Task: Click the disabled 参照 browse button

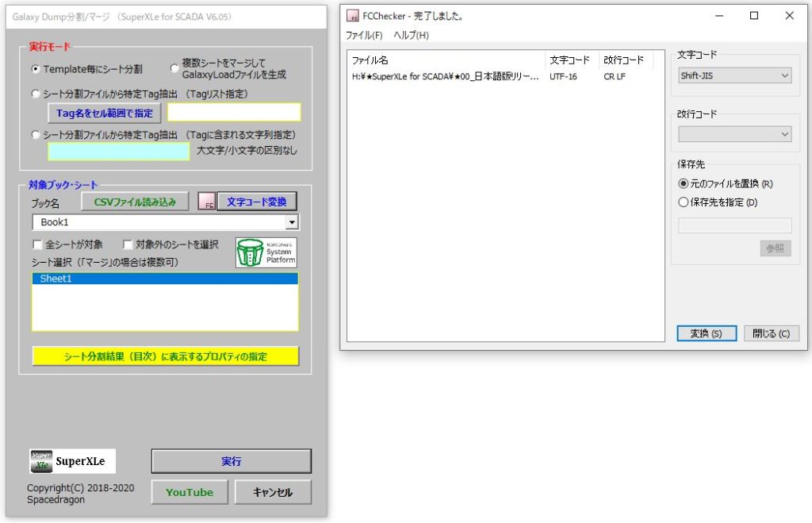Action: click(x=776, y=248)
